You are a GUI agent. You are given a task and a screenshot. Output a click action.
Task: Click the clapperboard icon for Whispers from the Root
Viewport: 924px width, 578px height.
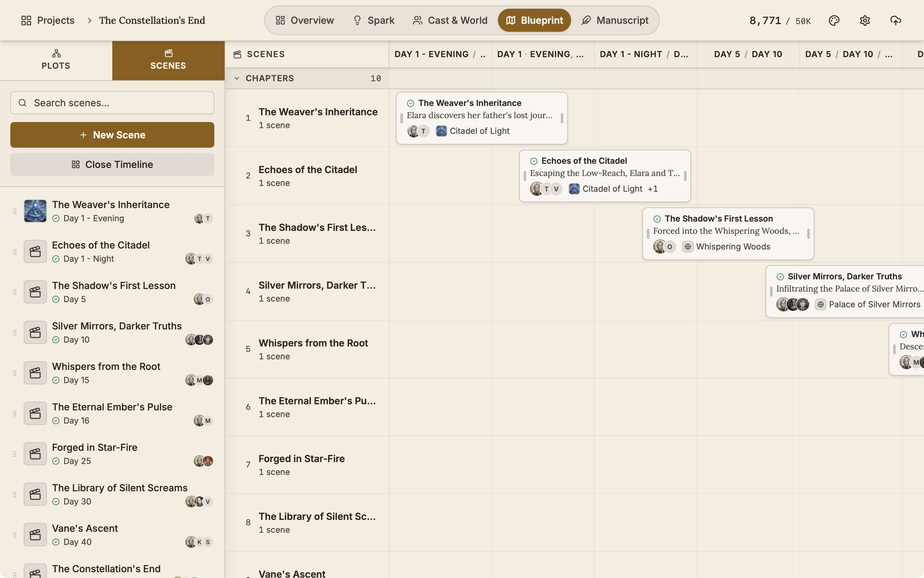pyautogui.click(x=35, y=373)
